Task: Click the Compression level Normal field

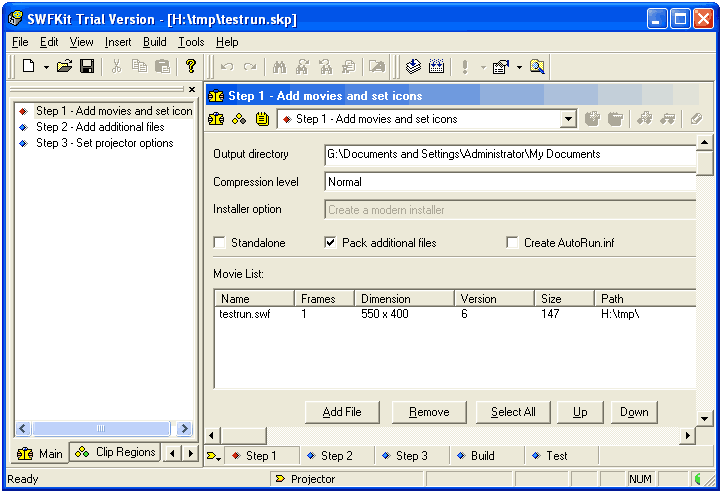Action: 510,182
